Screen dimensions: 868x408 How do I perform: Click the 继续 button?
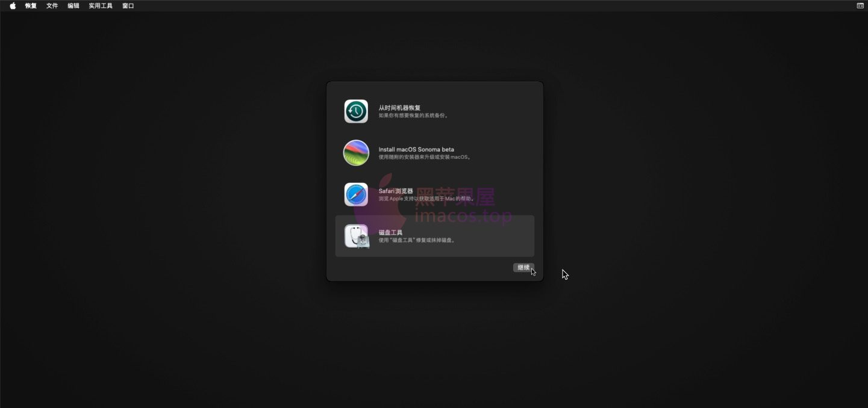(x=523, y=267)
